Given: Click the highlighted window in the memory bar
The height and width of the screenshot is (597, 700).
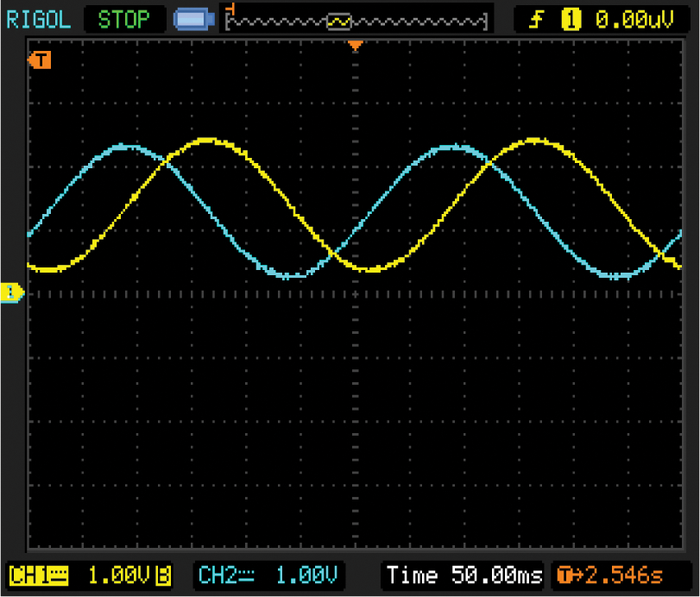Looking at the screenshot, I should pos(340,20).
